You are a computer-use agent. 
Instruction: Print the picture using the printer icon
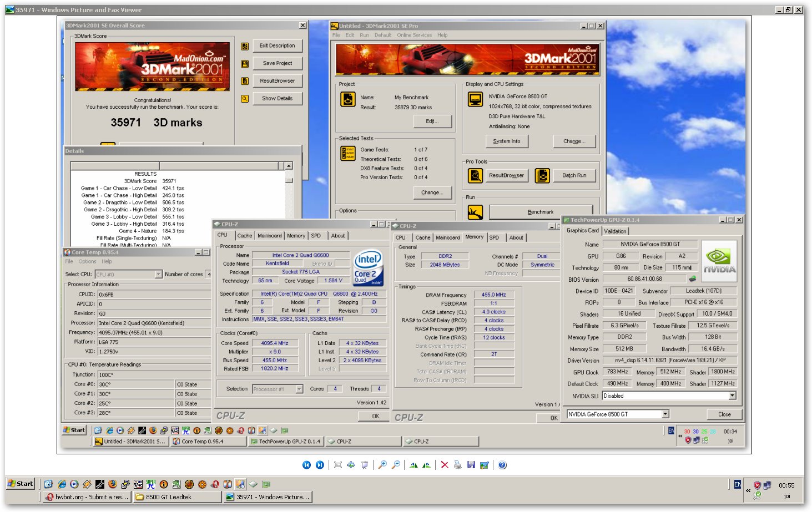pos(457,465)
